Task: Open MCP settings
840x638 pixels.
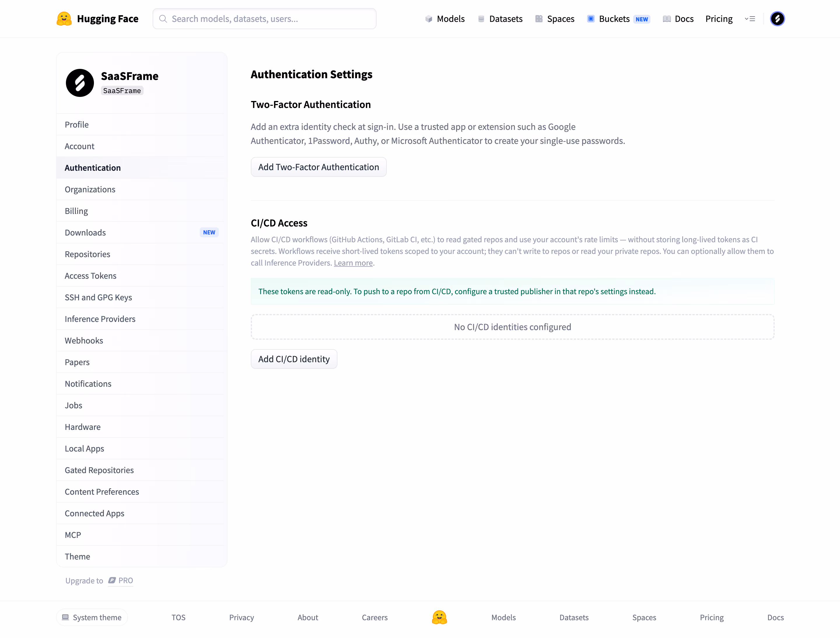Action: [x=142, y=535]
